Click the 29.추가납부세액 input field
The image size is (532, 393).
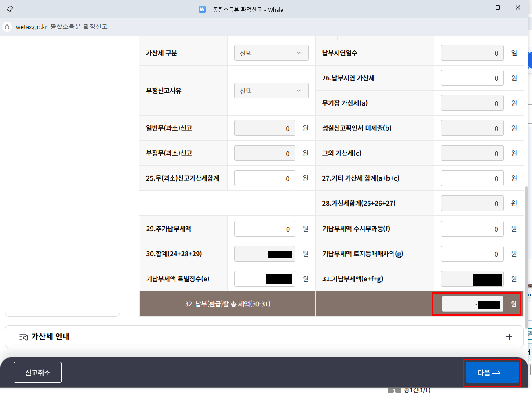point(265,229)
